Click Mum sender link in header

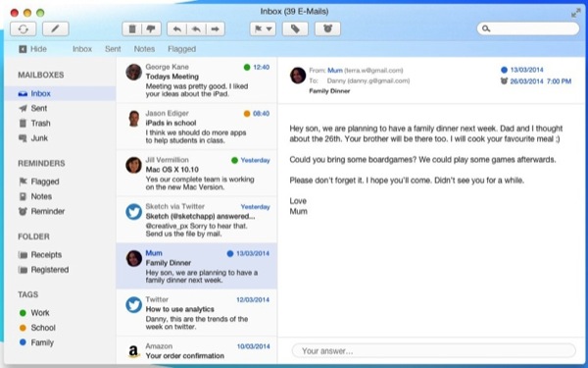coord(335,71)
